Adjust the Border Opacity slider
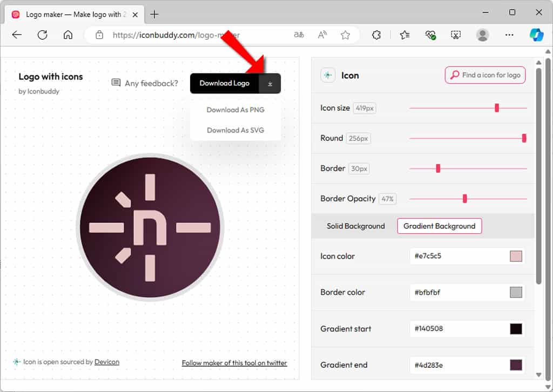 click(x=465, y=199)
